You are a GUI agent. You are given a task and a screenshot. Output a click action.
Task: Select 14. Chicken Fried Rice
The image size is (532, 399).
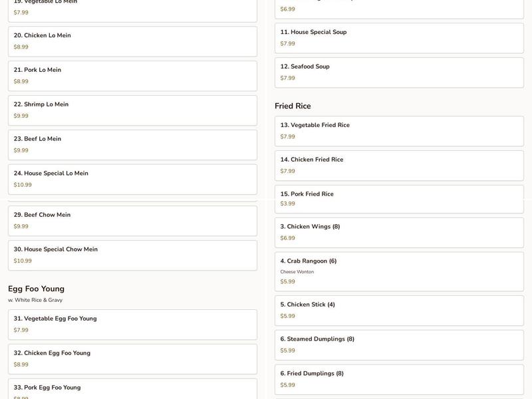[400, 166]
